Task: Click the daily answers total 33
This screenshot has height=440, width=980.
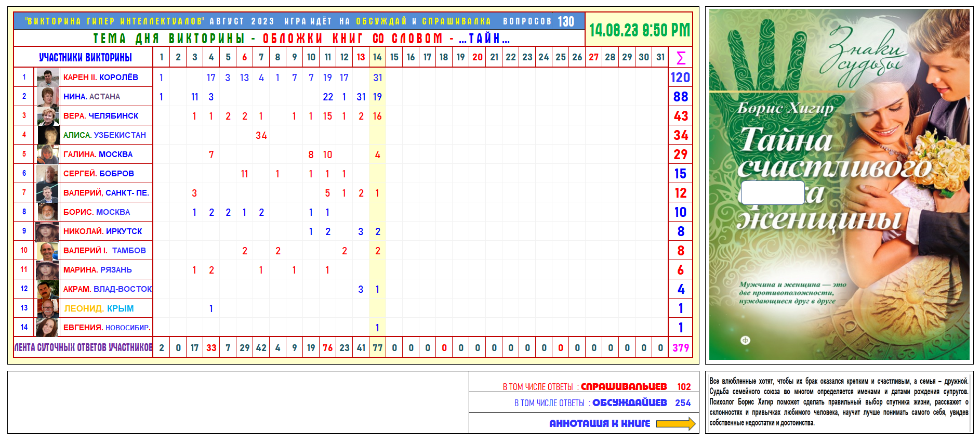Action: (211, 348)
